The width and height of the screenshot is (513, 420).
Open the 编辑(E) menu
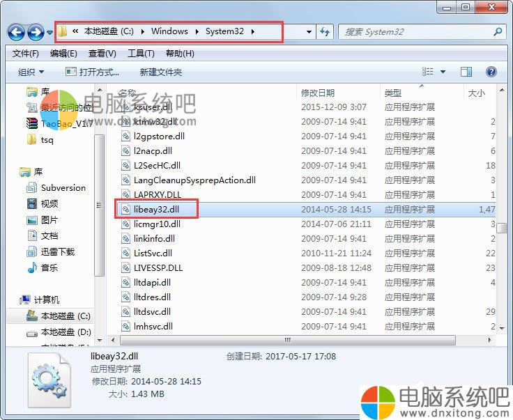[63, 53]
